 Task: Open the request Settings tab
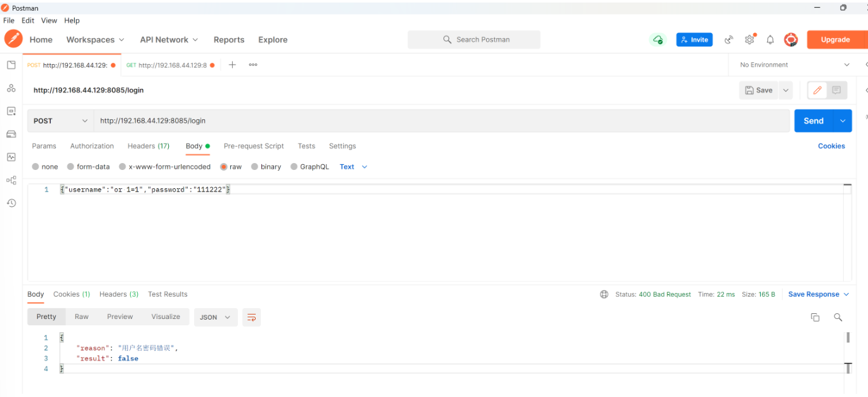point(342,146)
